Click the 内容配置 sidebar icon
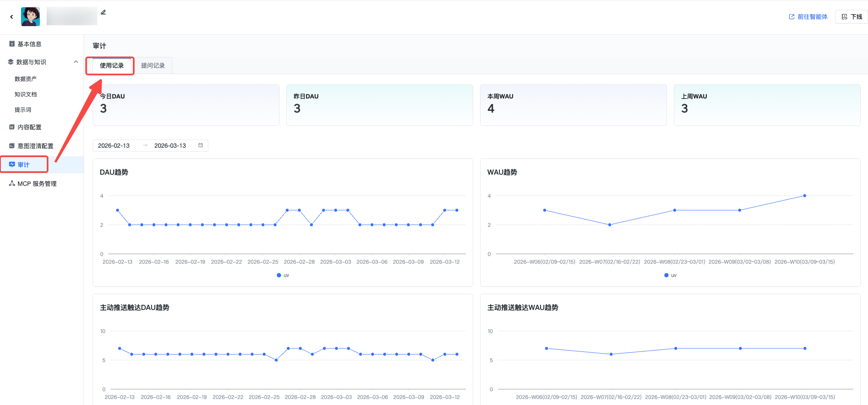The width and height of the screenshot is (868, 405). pyautogui.click(x=12, y=127)
